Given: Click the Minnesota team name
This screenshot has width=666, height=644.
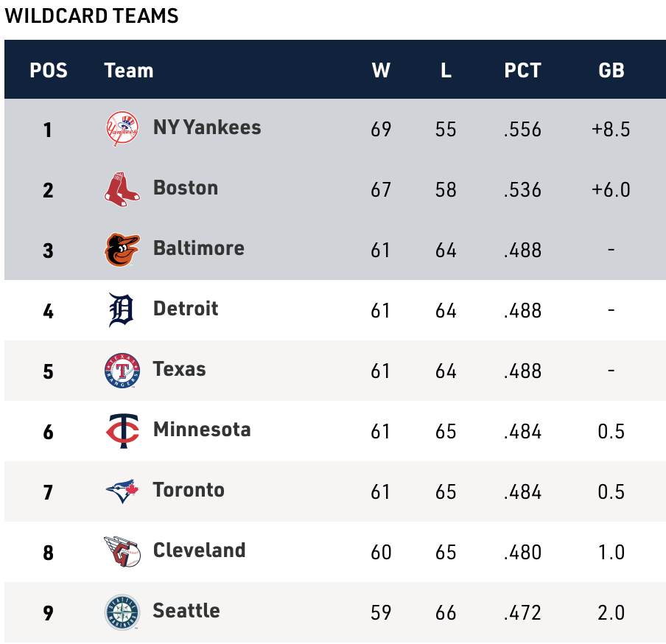Looking at the screenshot, I should tap(202, 430).
